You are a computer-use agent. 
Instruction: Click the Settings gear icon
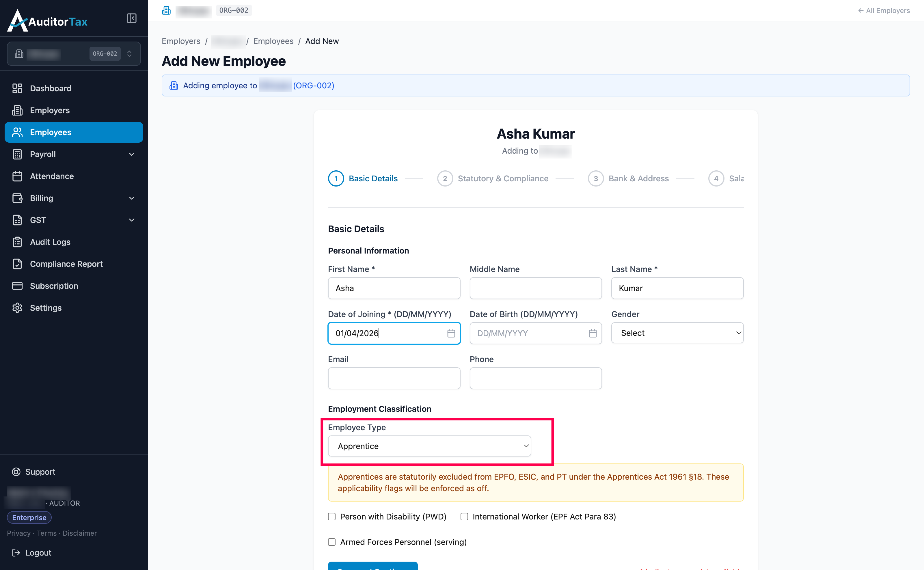(17, 308)
